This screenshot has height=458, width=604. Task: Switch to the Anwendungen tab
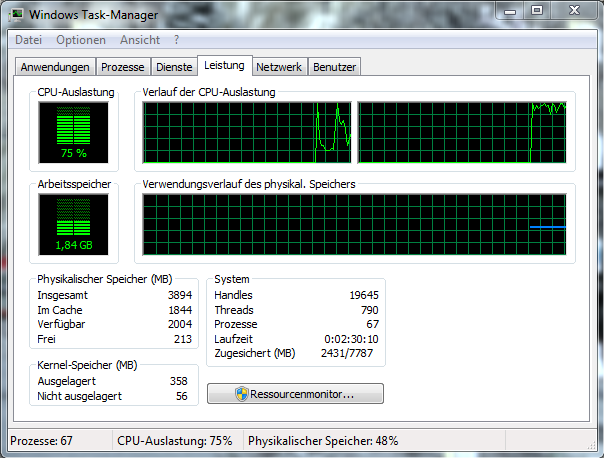tap(55, 67)
